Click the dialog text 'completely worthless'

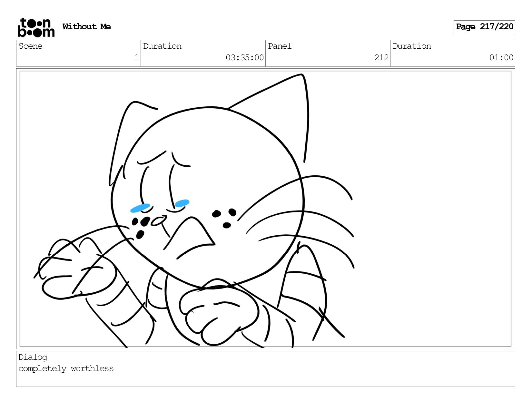66,368
